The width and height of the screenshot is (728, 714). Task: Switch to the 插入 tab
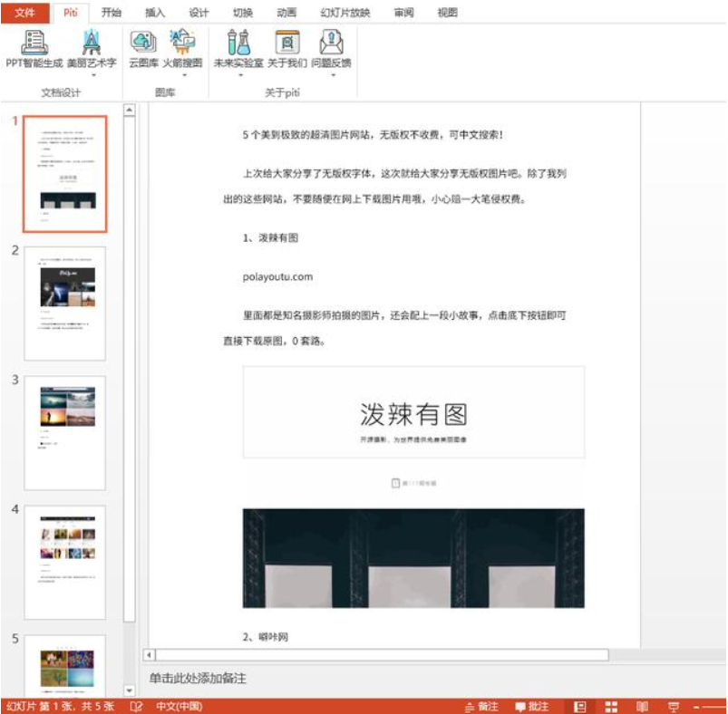155,13
